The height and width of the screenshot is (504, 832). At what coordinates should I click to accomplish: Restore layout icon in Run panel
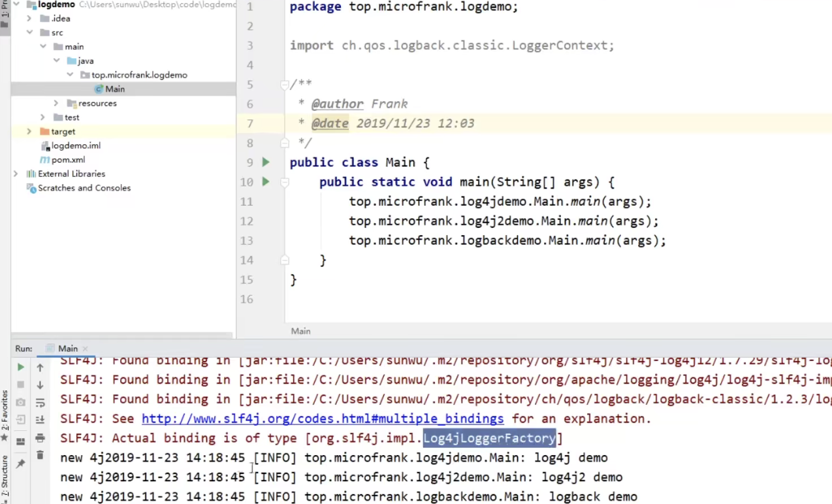pos(21,441)
